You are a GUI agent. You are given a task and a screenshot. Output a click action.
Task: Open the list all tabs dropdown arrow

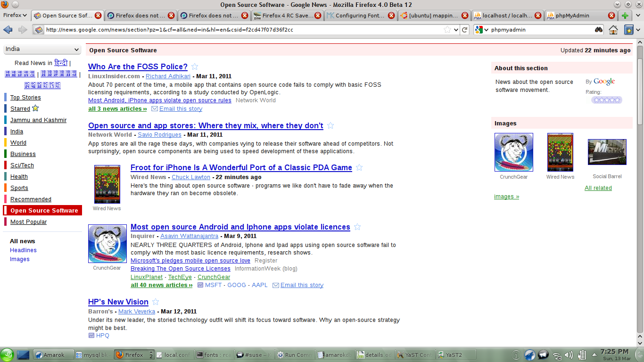pyautogui.click(x=638, y=16)
